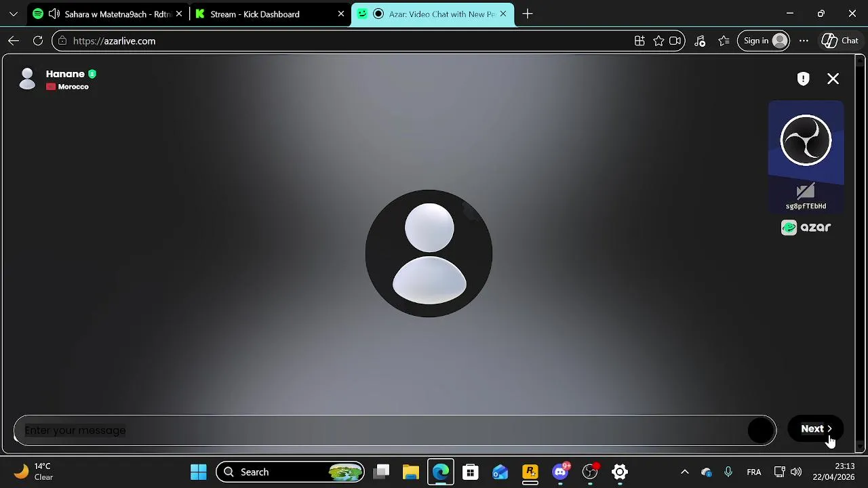Open Task View on the taskbar
868x488 pixels.
pyautogui.click(x=382, y=472)
